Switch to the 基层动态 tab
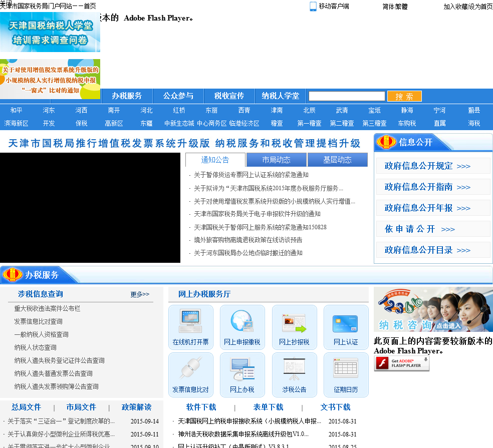Image resolution: width=493 pixels, height=448 pixels. [x=337, y=160]
